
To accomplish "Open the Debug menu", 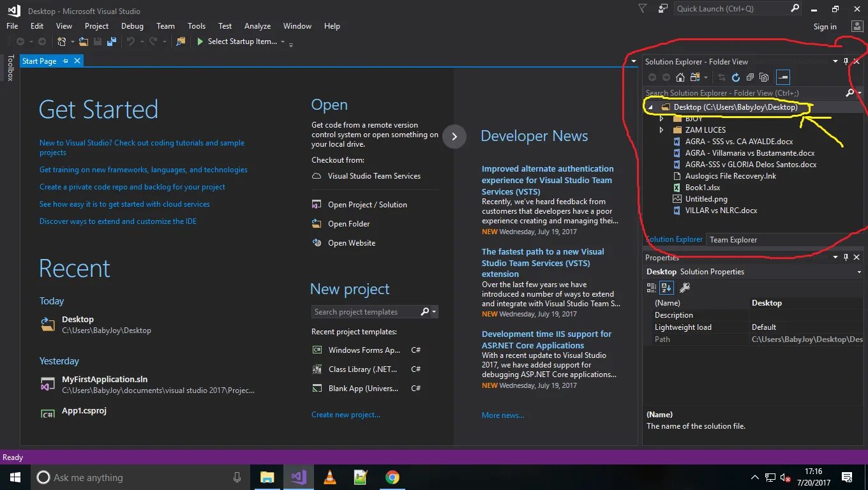I will tap(132, 26).
